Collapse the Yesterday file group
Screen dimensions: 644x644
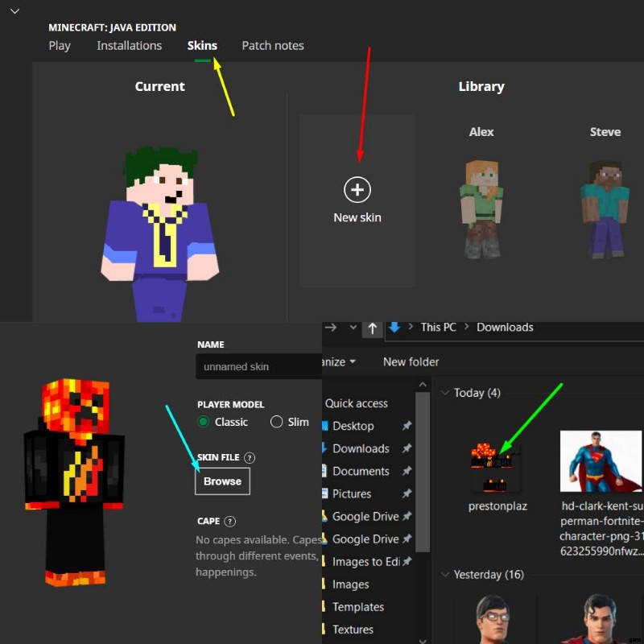[x=445, y=575]
